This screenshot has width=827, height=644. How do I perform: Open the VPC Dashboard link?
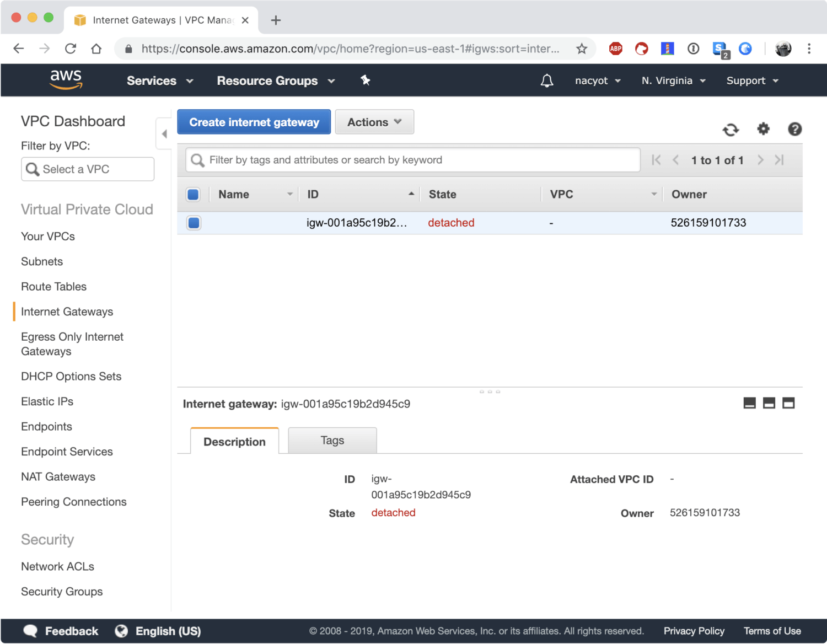(x=73, y=121)
